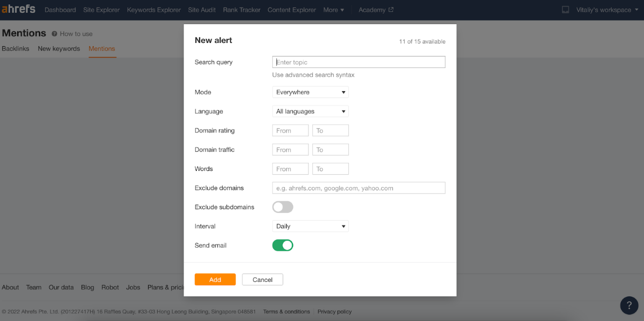Click the Words To field

[x=331, y=169]
